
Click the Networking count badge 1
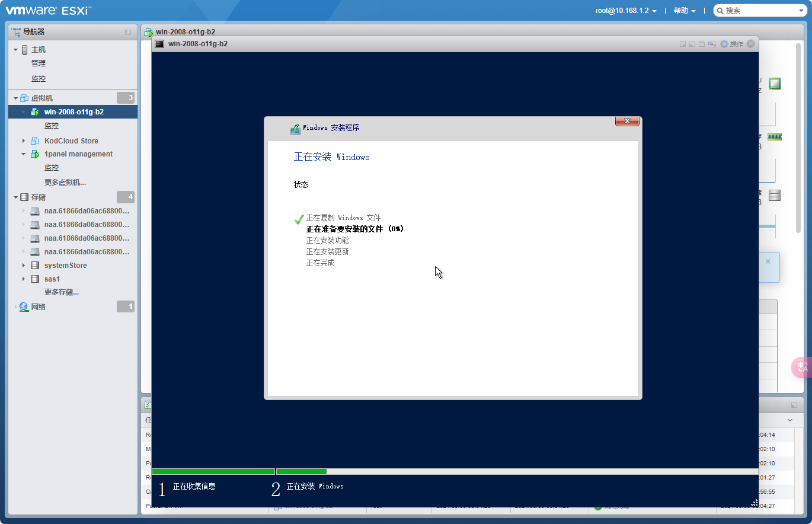pos(126,306)
